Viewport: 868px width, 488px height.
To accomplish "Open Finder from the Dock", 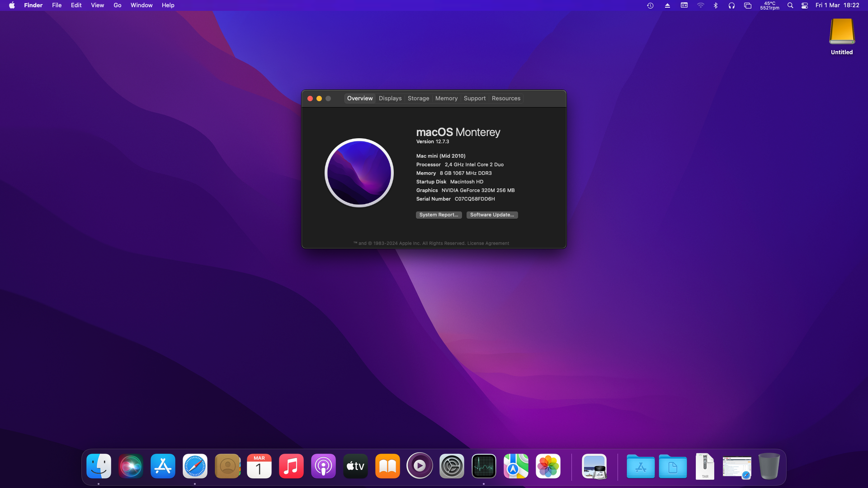I will coord(99,466).
